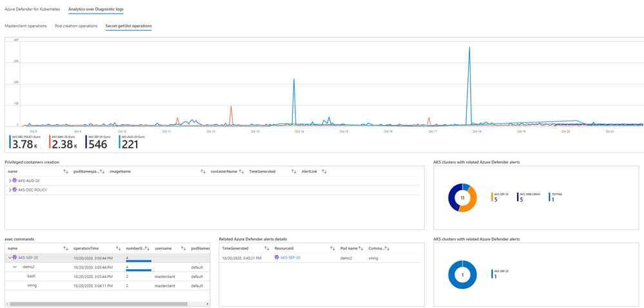644x308 pixels.
Task: Click the blue spike near Oct 14
Action: [x=294, y=101]
